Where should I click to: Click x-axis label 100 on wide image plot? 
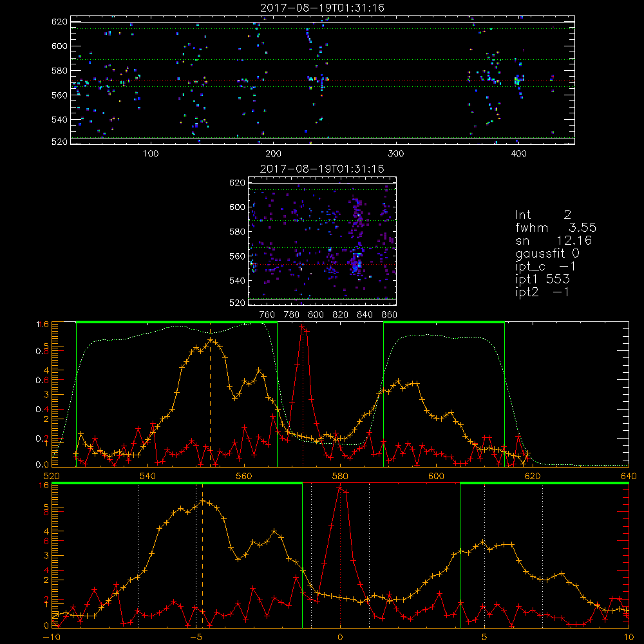151,154
